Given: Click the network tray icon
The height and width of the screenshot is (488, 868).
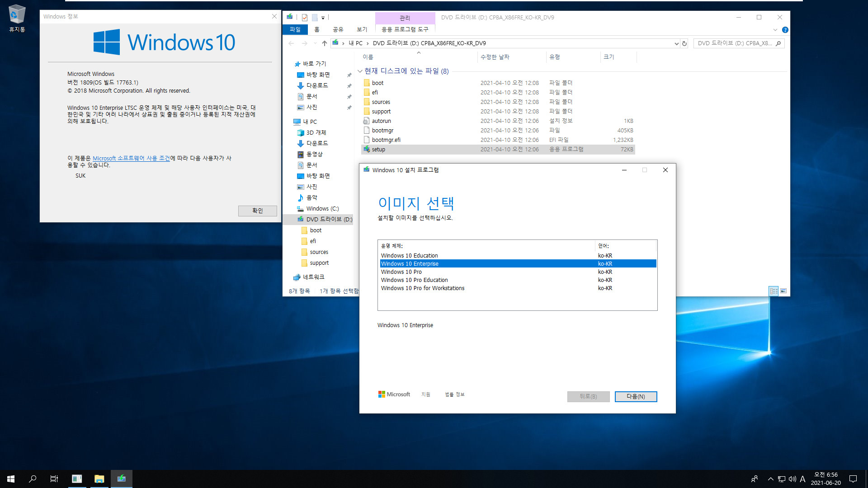Looking at the screenshot, I should (x=782, y=479).
